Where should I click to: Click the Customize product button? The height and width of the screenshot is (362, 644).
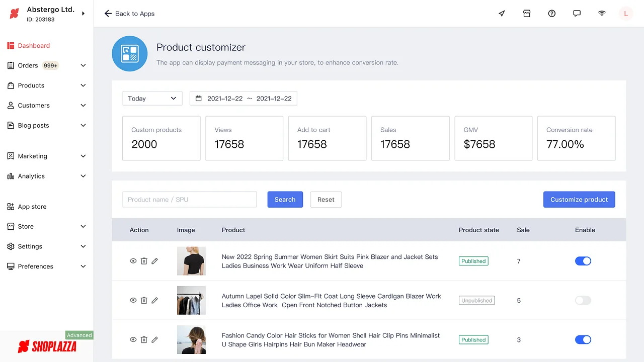pos(579,200)
